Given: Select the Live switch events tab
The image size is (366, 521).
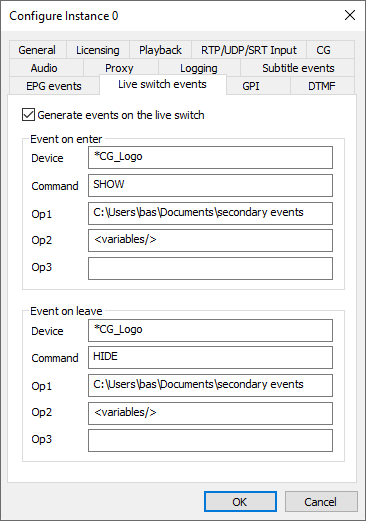Looking at the screenshot, I should [163, 85].
